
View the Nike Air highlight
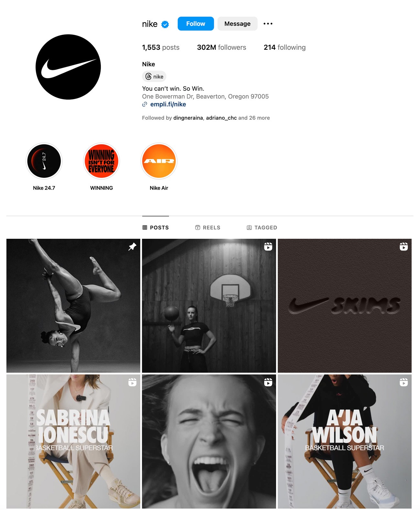159,161
